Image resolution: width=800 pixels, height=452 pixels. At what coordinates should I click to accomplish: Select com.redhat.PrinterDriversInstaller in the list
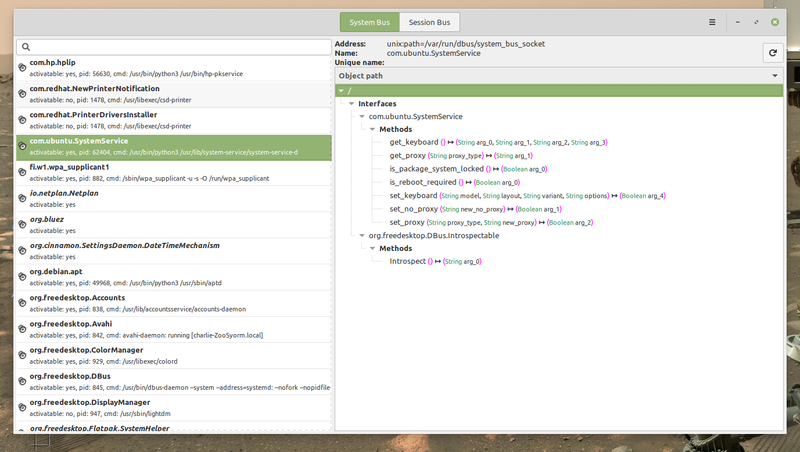click(x=173, y=120)
